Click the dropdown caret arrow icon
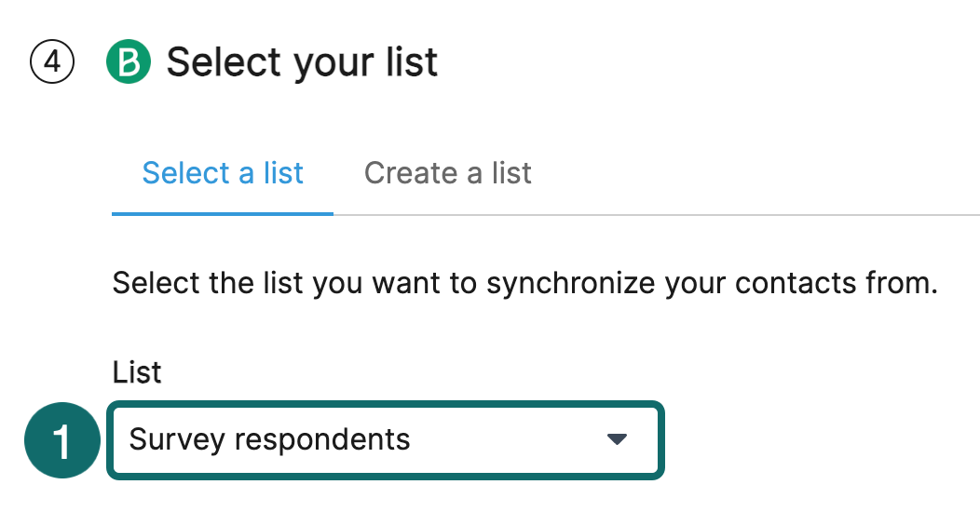The height and width of the screenshot is (525, 980). coord(617,439)
